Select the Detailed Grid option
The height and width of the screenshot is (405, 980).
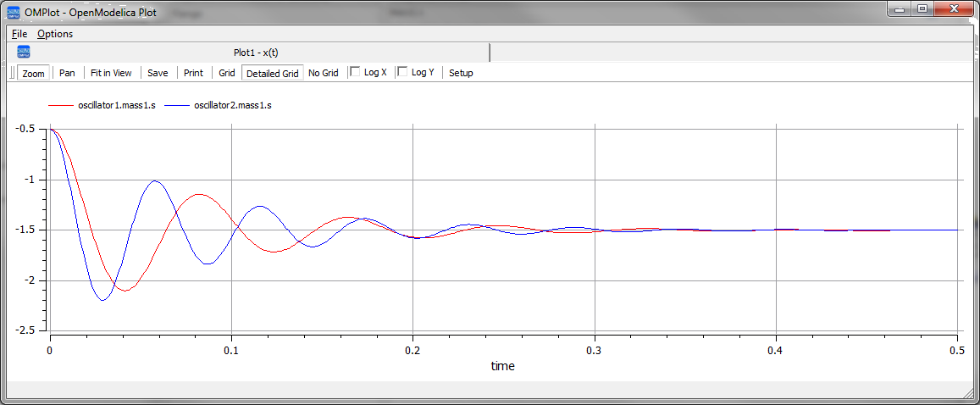(x=272, y=73)
